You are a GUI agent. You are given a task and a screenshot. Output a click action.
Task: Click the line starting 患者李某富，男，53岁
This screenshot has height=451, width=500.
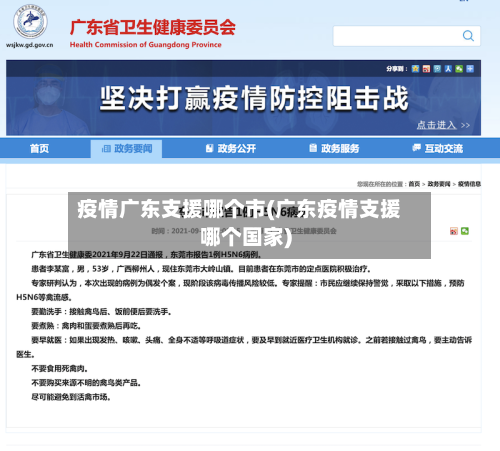tap(201, 269)
